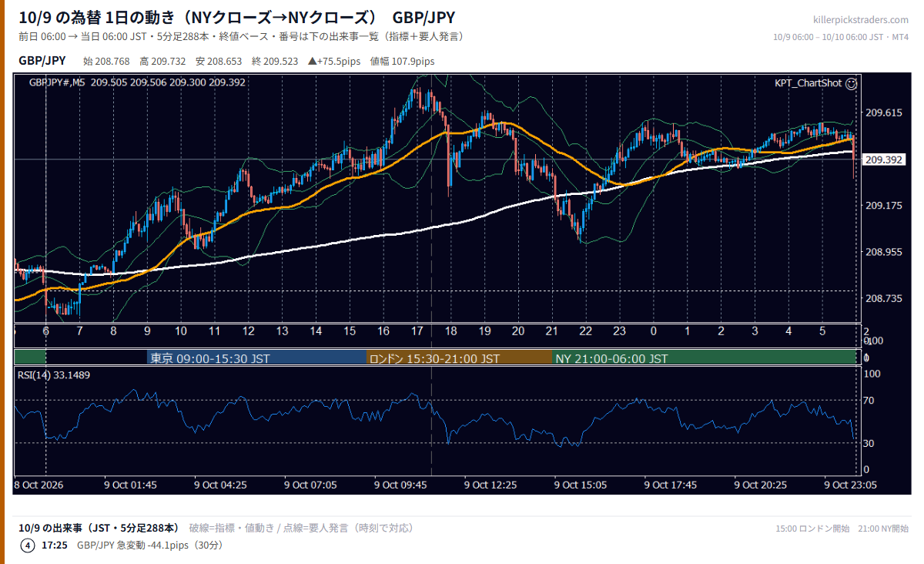Image resolution: width=924 pixels, height=564 pixels.
Task: Click the KPT_ChartShot label on the chart
Action: pyautogui.click(x=808, y=83)
